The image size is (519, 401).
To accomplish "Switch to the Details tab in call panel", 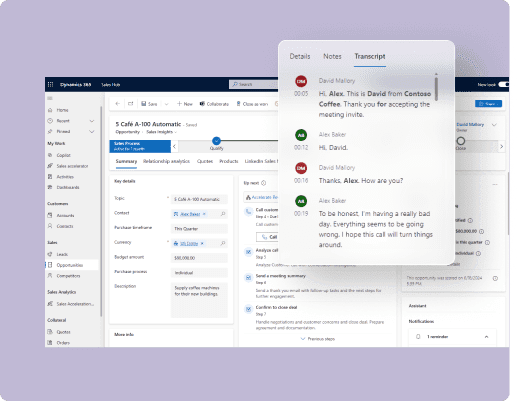I will click(x=300, y=56).
